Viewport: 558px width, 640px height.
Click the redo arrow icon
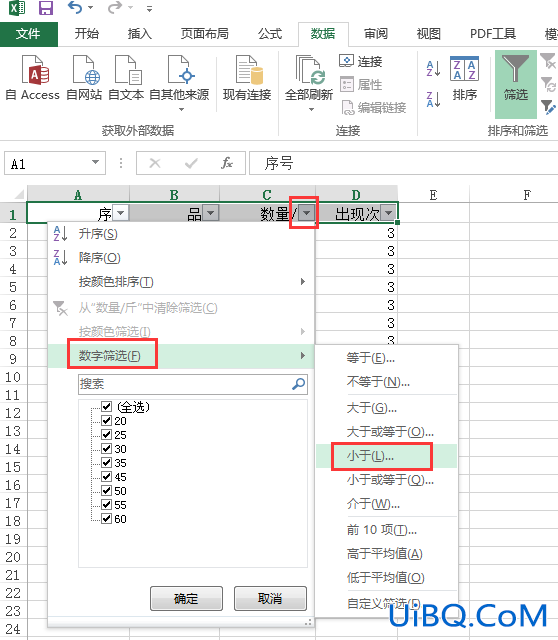pos(115,7)
